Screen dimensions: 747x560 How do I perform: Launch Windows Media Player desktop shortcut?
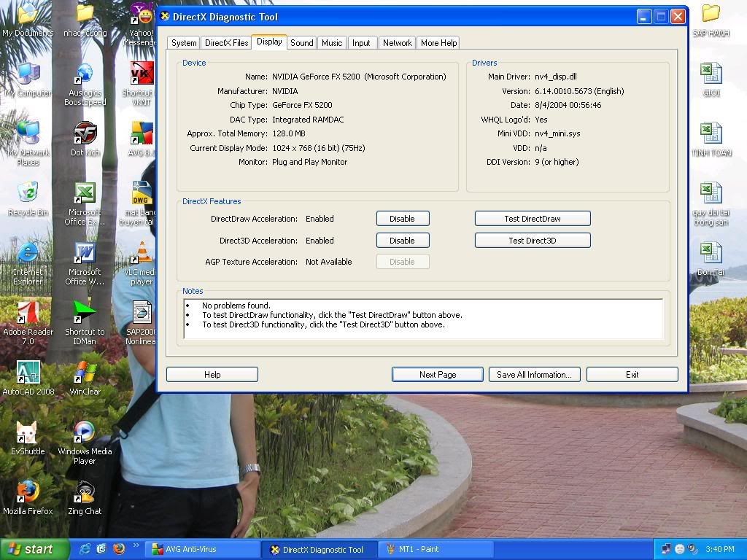[x=85, y=443]
